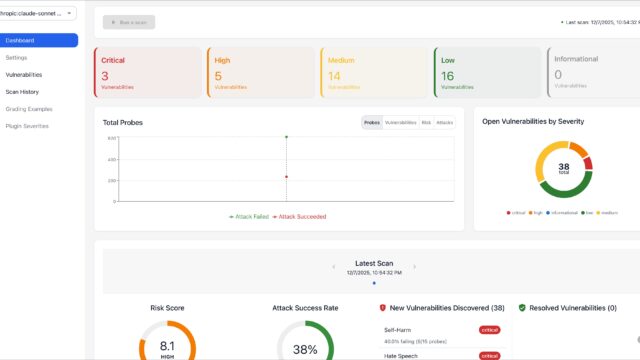Open Settings in the sidebar
This screenshot has height=360, width=640.
pyautogui.click(x=16, y=58)
